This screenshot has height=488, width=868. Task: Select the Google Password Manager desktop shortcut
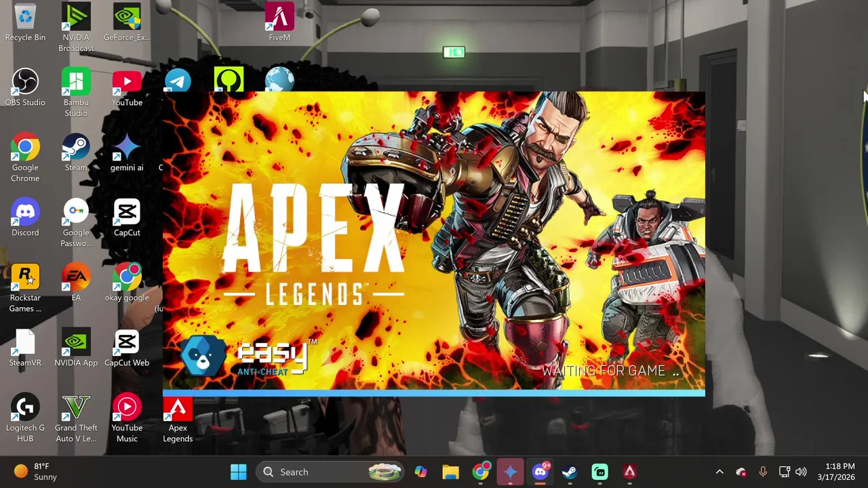coord(76,223)
